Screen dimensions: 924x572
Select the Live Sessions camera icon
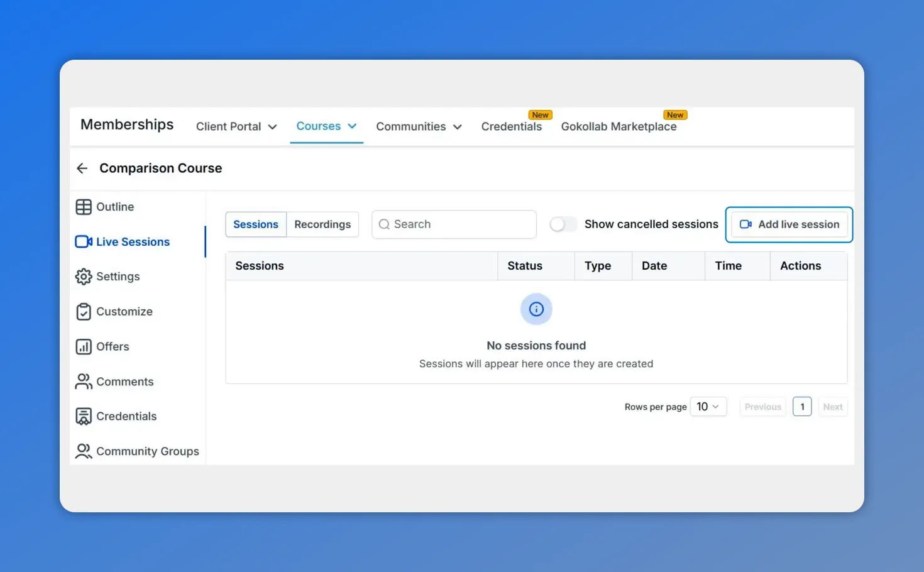(x=84, y=241)
